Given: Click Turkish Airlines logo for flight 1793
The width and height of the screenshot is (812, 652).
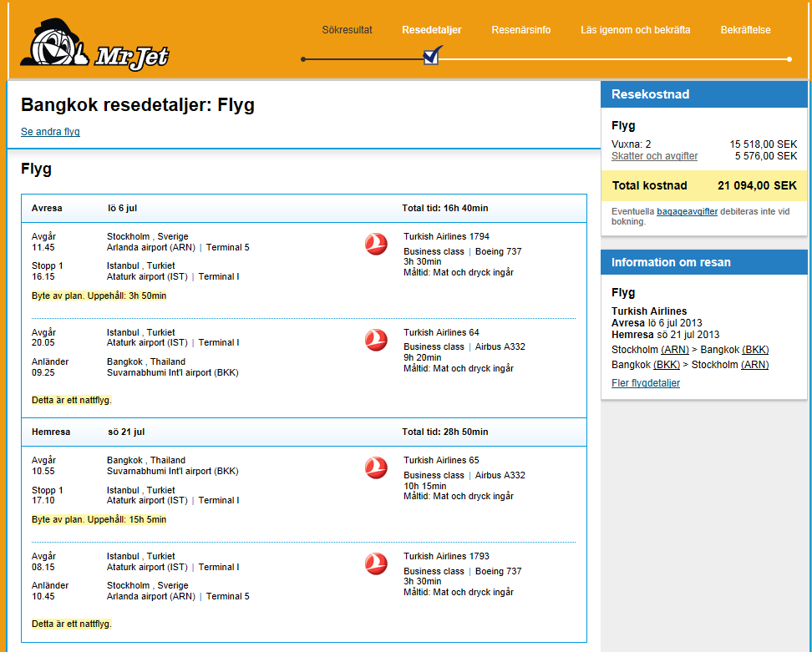Looking at the screenshot, I should pos(376,564).
